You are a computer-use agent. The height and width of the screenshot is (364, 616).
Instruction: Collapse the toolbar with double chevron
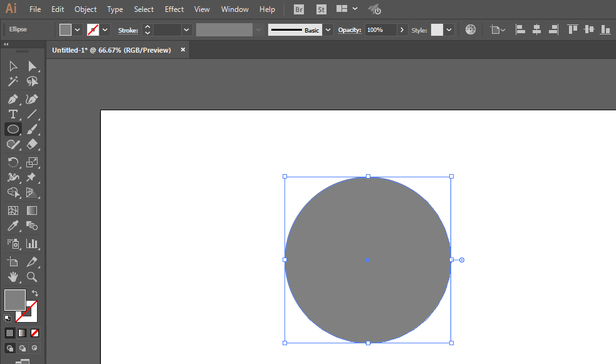6,44
